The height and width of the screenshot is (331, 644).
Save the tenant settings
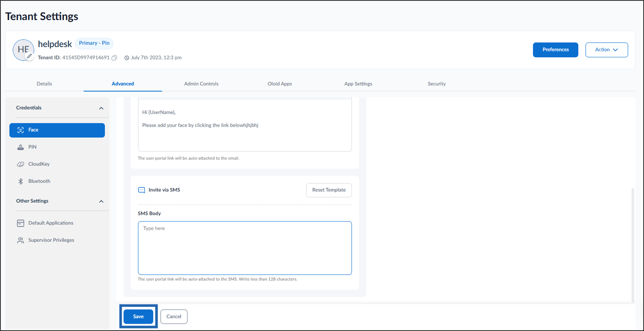click(138, 317)
